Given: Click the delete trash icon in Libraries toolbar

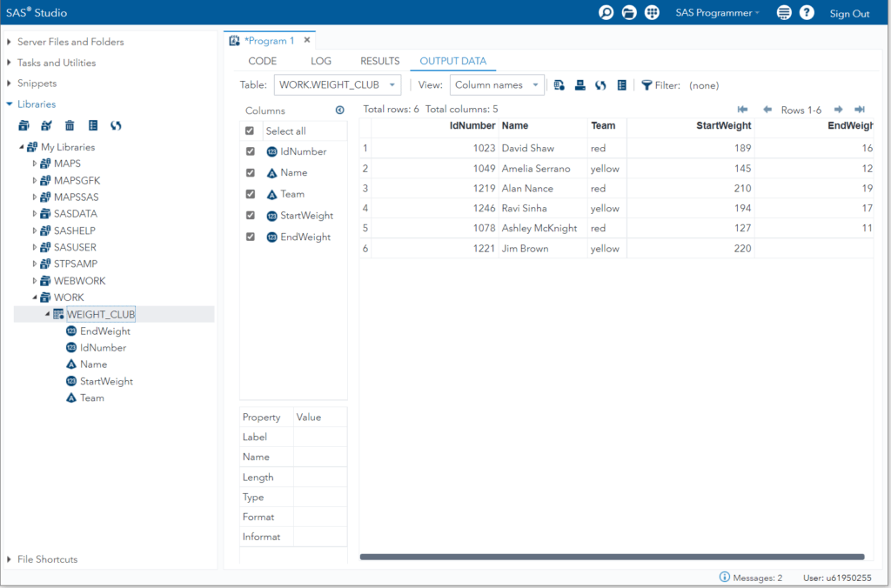Looking at the screenshot, I should tap(70, 125).
